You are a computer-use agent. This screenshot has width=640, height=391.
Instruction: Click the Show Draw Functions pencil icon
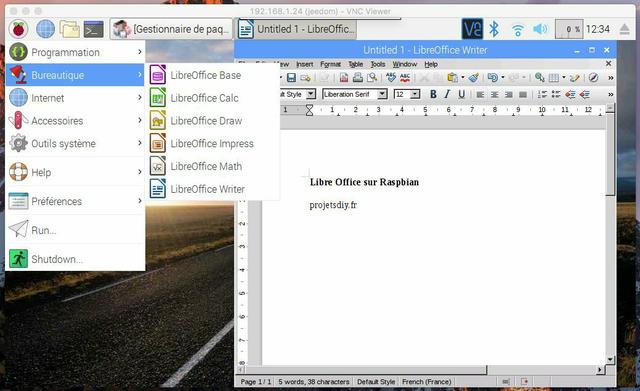tap(575, 78)
